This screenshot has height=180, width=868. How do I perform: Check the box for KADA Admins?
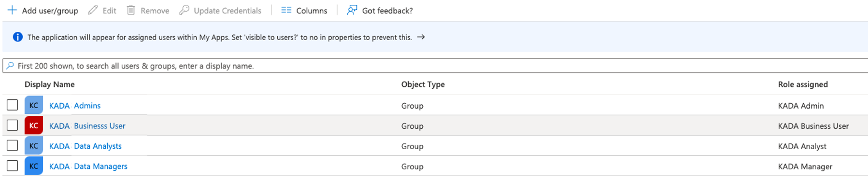tap(13, 105)
